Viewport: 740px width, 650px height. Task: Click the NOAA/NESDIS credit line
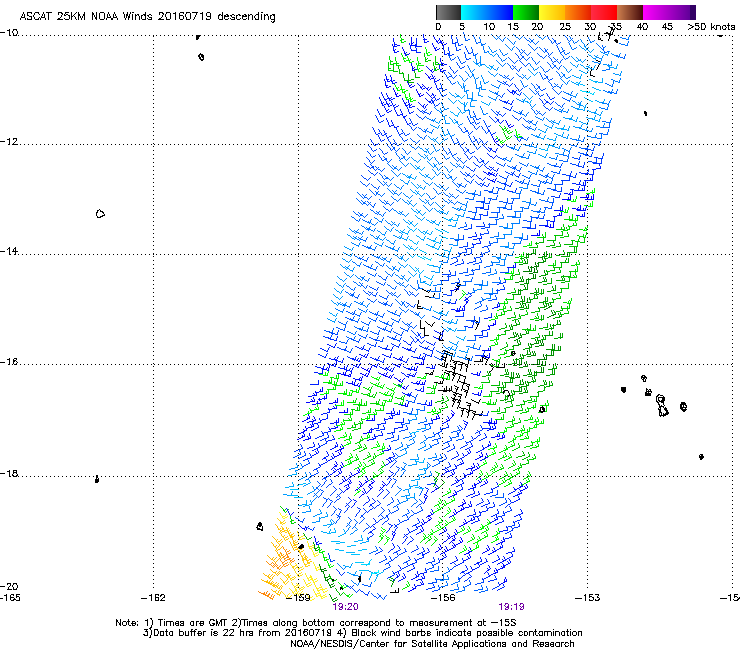pos(432,644)
